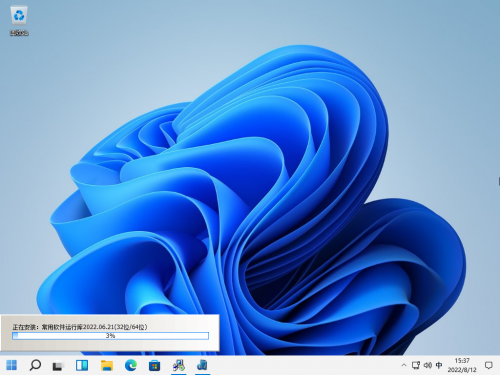The image size is (500, 375).
Task: Open the clock showing 15:37
Action: [462, 365]
